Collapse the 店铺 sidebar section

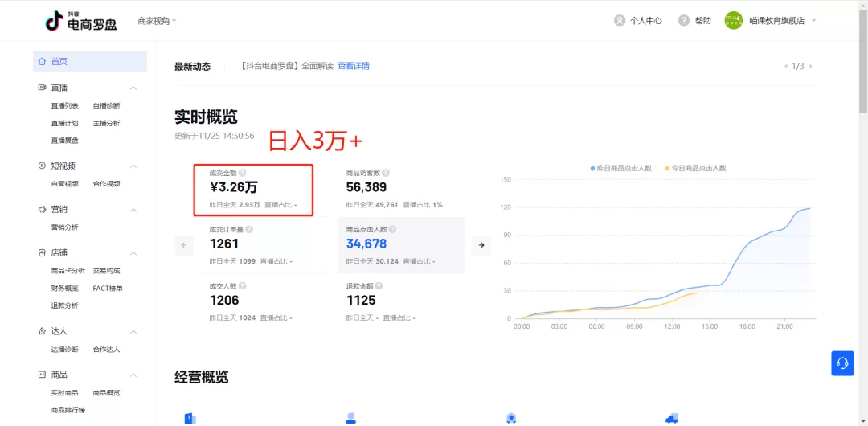(133, 253)
